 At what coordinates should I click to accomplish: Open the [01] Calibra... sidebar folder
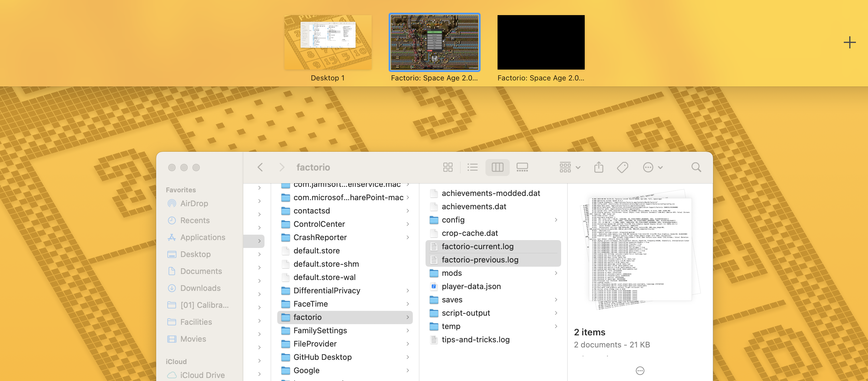pos(198,305)
